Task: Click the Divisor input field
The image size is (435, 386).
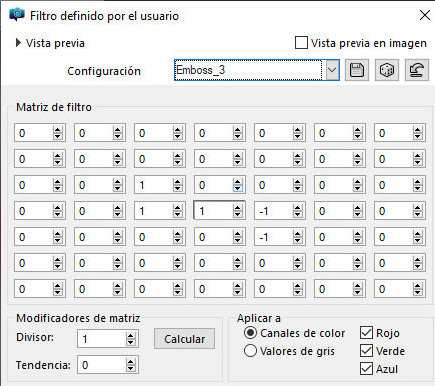Action: pos(102,339)
